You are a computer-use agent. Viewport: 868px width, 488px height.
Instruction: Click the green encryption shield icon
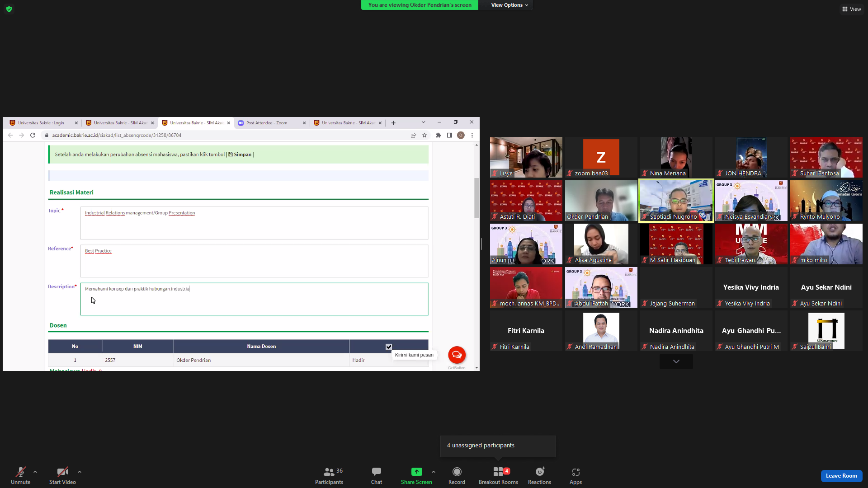9,9
